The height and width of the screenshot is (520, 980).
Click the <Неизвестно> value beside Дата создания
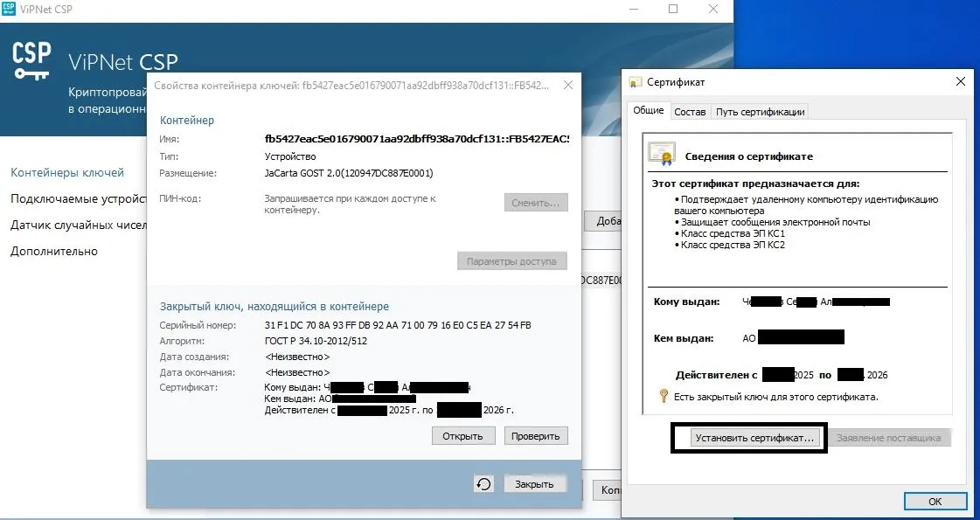[297, 357]
